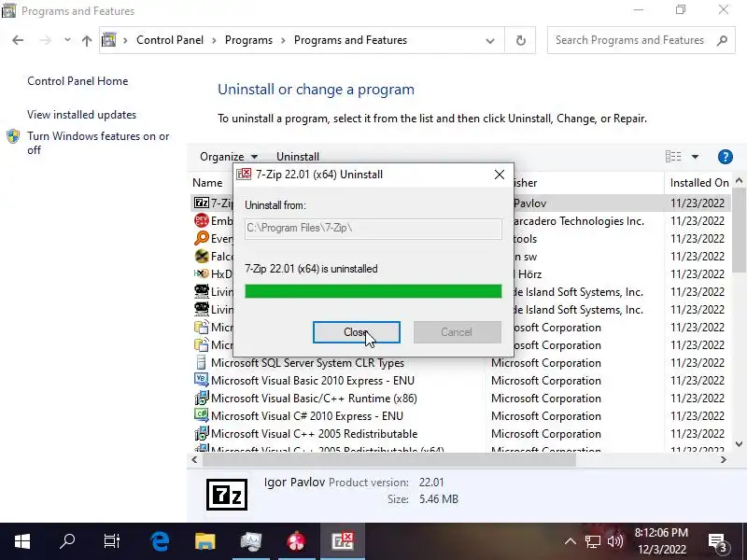Select Microsoft Visual C# 2010 Express - ENU

(307, 415)
